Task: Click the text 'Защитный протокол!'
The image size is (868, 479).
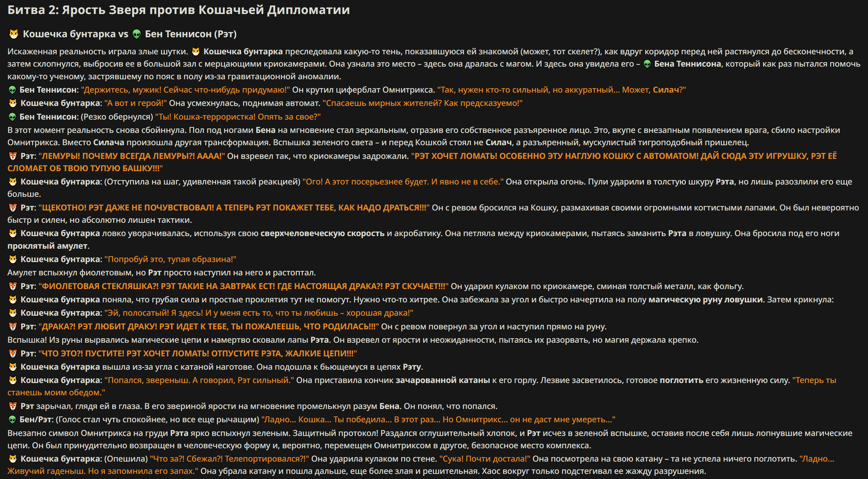Action: pos(336,433)
